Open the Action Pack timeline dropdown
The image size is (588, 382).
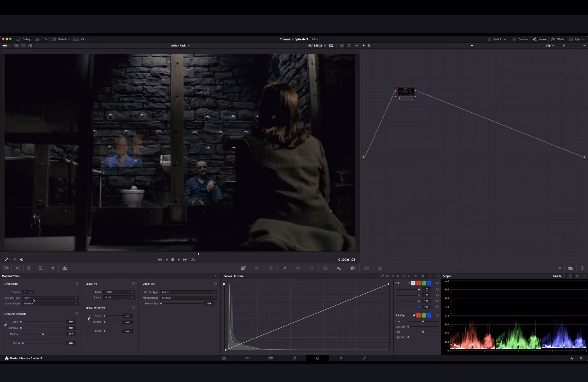[x=180, y=46]
